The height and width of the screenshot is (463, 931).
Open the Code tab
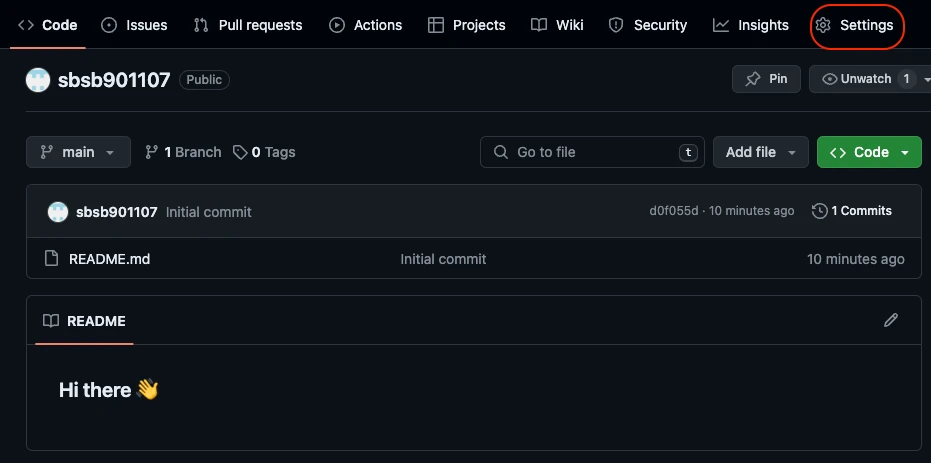point(48,25)
